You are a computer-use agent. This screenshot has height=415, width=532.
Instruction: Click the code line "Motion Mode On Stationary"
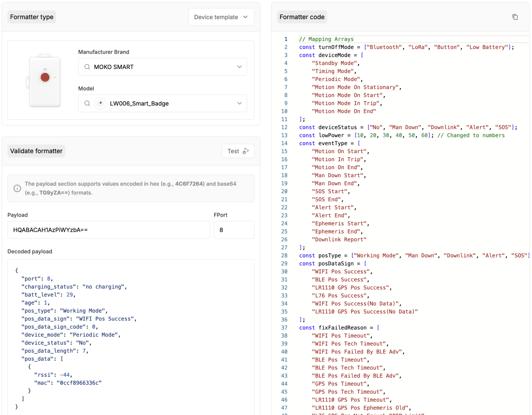click(357, 87)
